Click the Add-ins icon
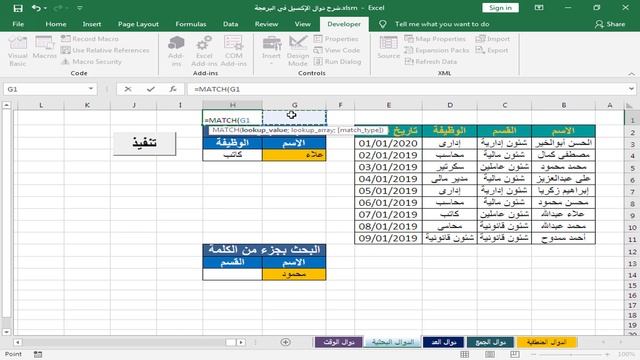 (176, 51)
